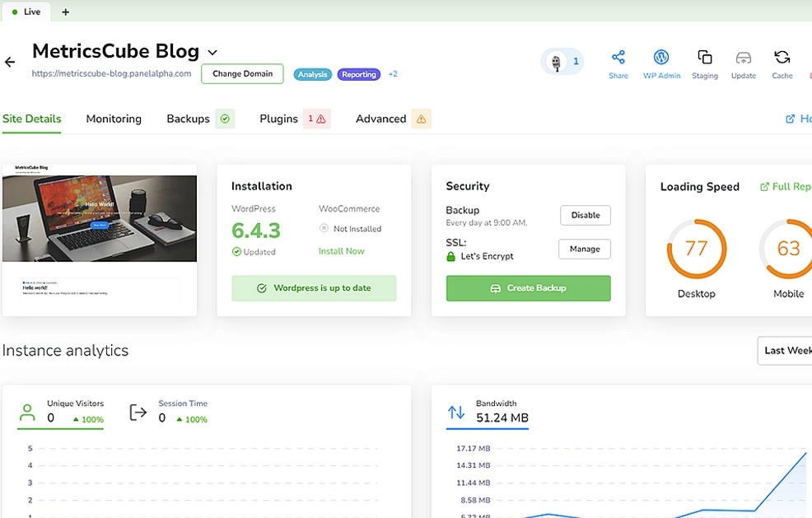
Task: Click the Mobile speed score 63 gauge
Action: click(788, 249)
